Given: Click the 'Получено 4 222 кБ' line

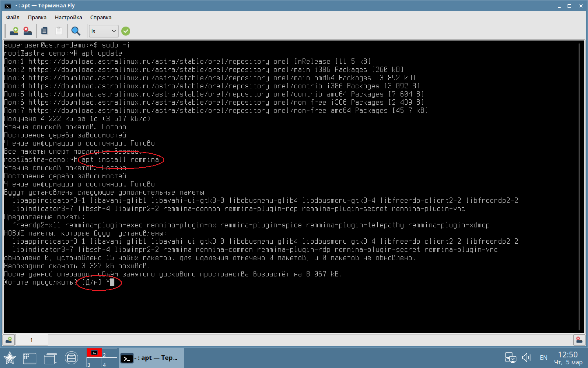Looking at the screenshot, I should pyautogui.click(x=77, y=119).
